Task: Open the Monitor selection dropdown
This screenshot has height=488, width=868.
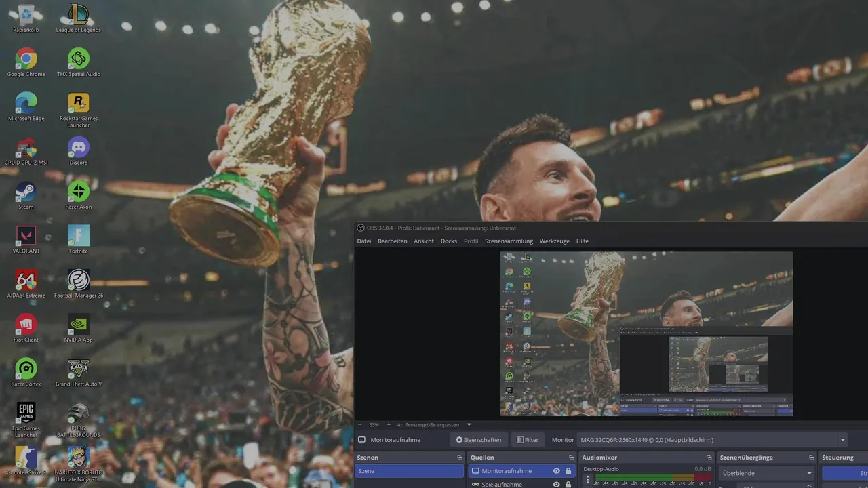Action: click(x=712, y=440)
